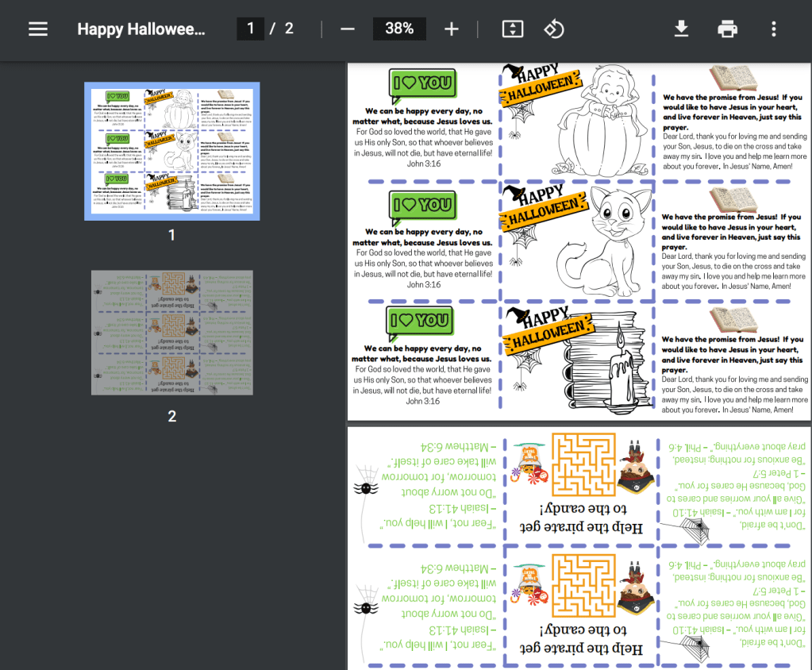Toggle the sidebar with the hamburger menu
This screenshot has height=670, width=812.
click(38, 29)
